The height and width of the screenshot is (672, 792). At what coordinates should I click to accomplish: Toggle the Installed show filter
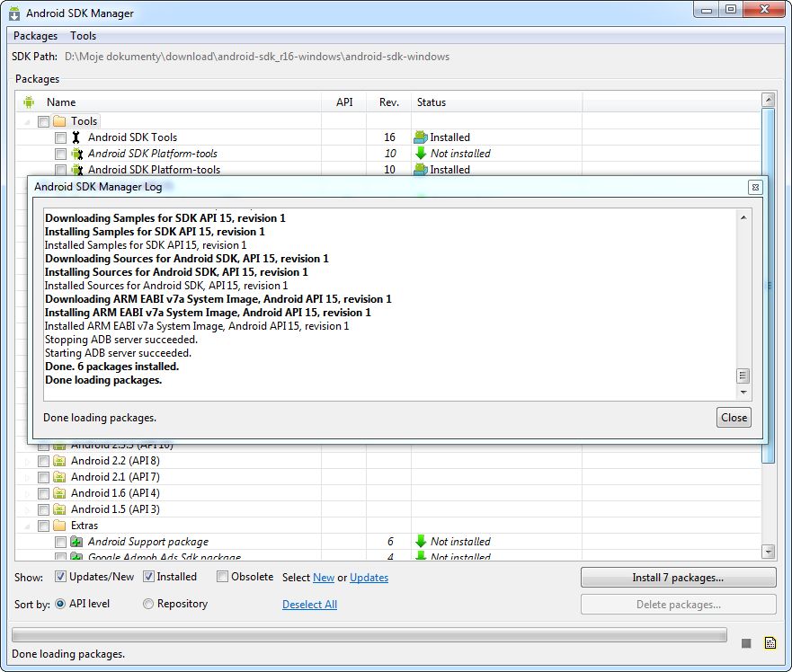(x=148, y=577)
